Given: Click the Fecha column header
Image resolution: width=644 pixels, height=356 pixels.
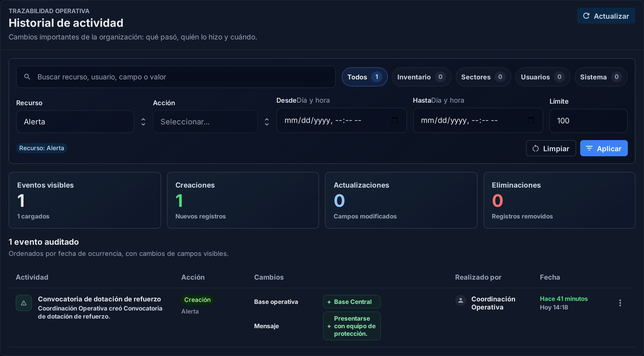Looking at the screenshot, I should pos(550,277).
